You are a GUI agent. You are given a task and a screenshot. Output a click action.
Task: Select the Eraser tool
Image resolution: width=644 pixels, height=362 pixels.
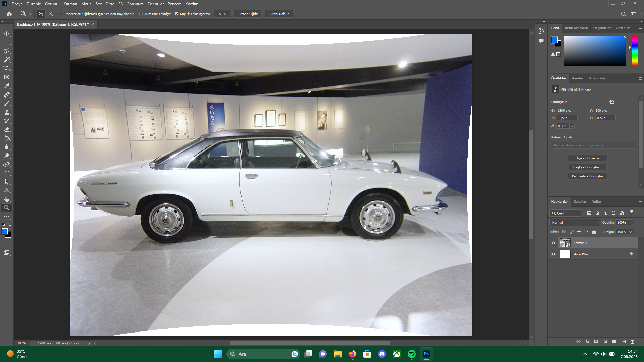coord(7,129)
